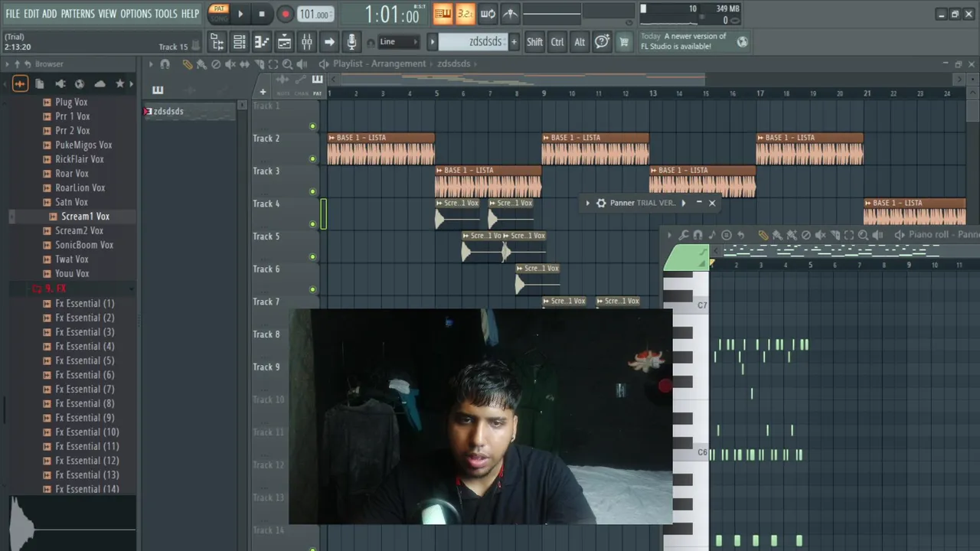The height and width of the screenshot is (551, 980).
Task: Open the ADD menu
Action: tap(50, 14)
